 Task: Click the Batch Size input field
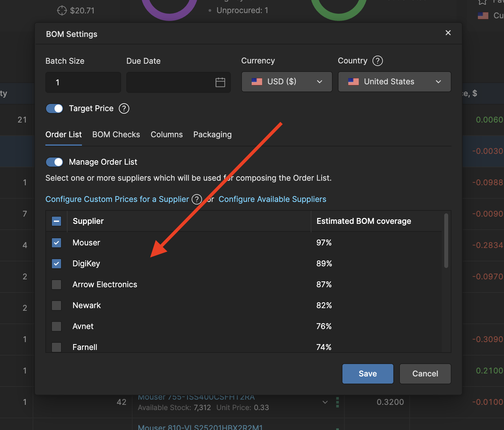pyautogui.click(x=83, y=82)
